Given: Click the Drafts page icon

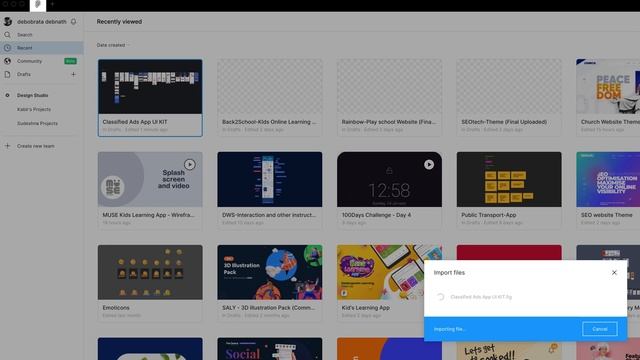Looking at the screenshot, I should point(7,74).
